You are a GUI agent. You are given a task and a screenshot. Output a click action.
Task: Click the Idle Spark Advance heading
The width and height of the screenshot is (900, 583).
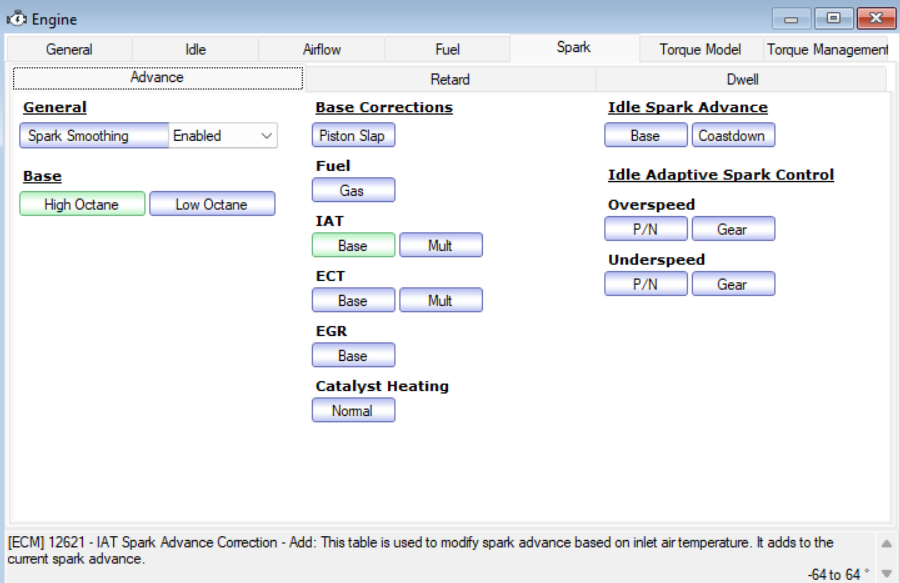point(688,107)
